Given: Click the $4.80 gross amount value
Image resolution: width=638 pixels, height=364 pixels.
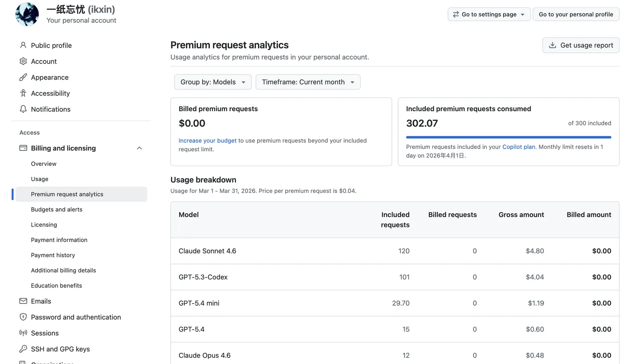Looking at the screenshot, I should 535,251.
